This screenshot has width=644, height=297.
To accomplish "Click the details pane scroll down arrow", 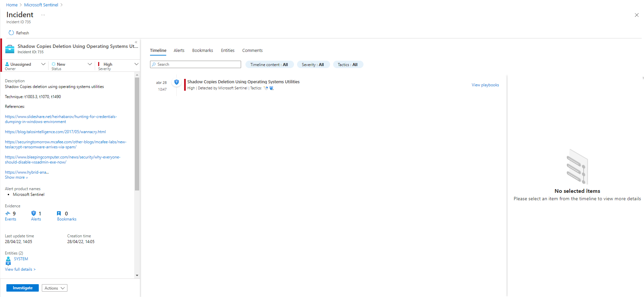I will tap(137, 275).
